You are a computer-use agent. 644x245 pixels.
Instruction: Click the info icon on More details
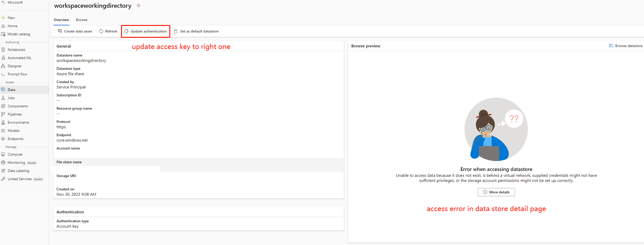point(485,192)
